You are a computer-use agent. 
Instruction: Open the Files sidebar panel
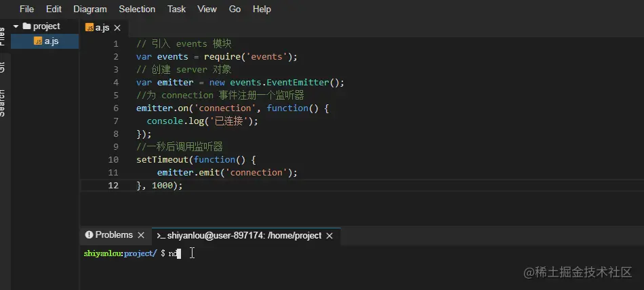3,35
